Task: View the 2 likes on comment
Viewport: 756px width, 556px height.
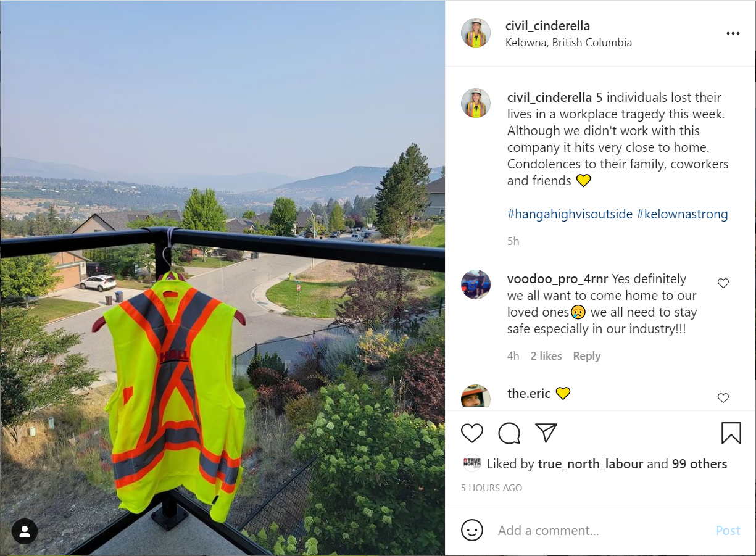Action: [x=546, y=356]
